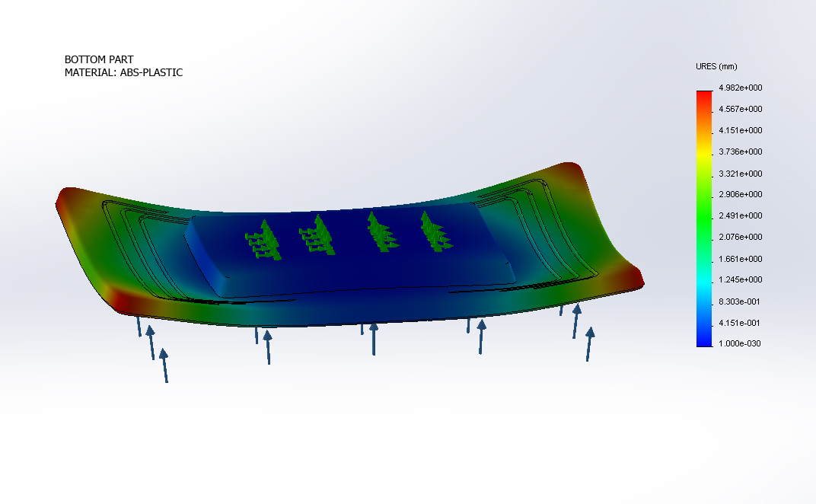Select legend value 3.321e+000
This screenshot has height=504, width=816.
[740, 174]
